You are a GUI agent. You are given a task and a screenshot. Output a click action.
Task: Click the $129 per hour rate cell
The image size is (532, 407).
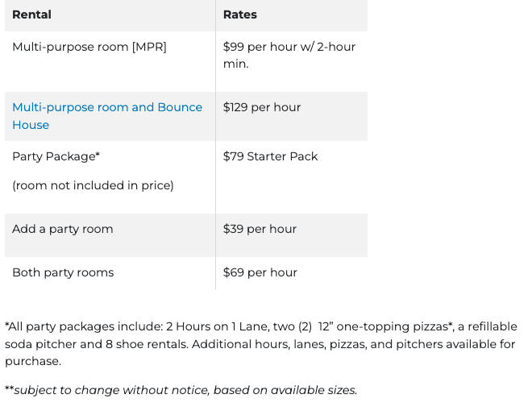262,107
